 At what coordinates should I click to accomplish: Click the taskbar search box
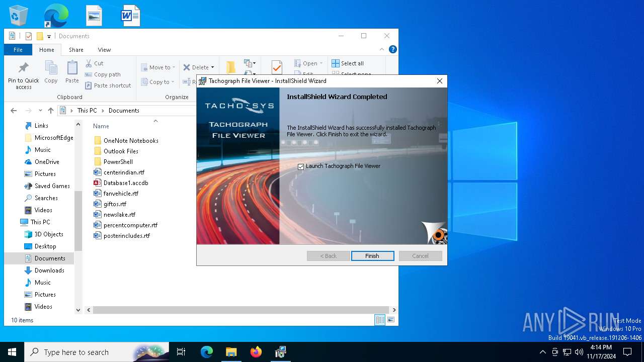click(97, 352)
